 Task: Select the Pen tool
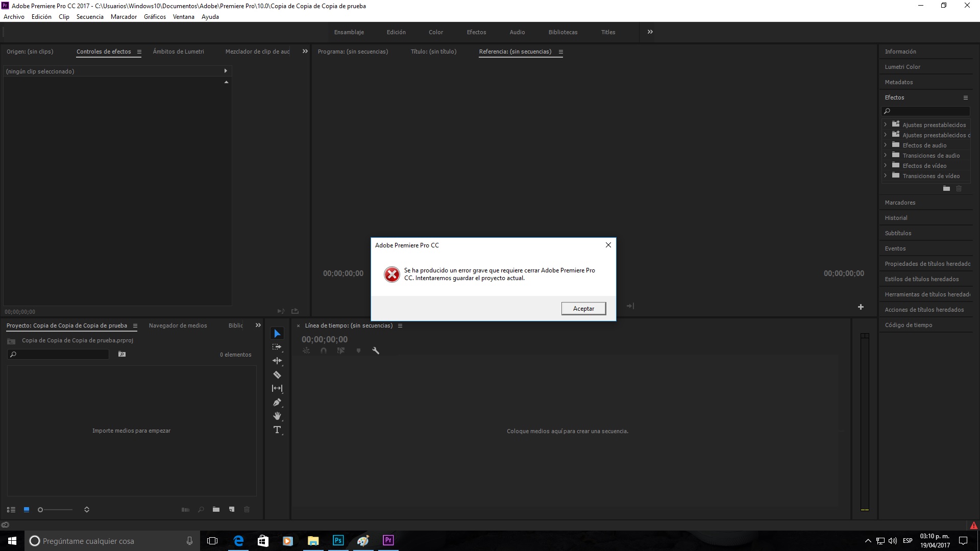277,403
